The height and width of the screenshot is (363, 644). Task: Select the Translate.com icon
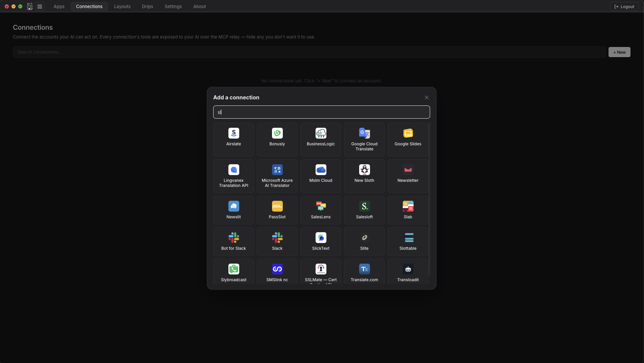click(364, 269)
